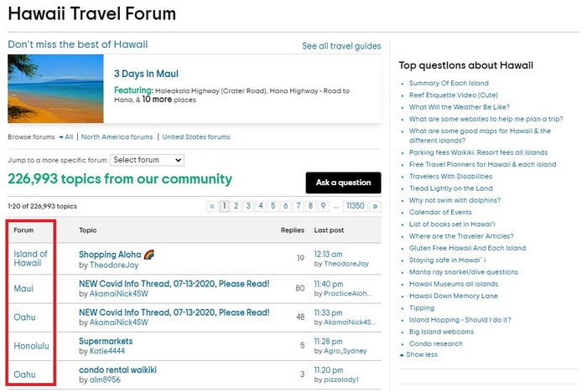Open Where are the Traveler Articles? link
The height and width of the screenshot is (392, 587).
(x=461, y=236)
